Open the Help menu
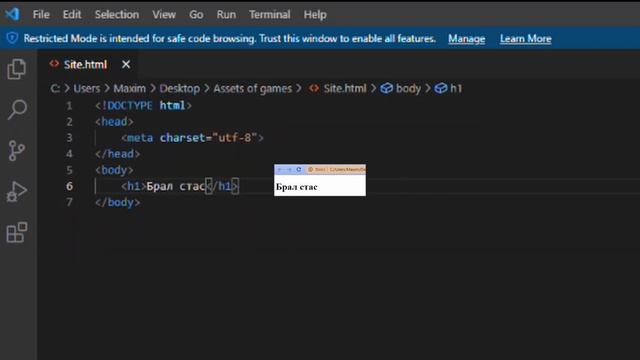The image size is (640, 360). pyautogui.click(x=315, y=15)
